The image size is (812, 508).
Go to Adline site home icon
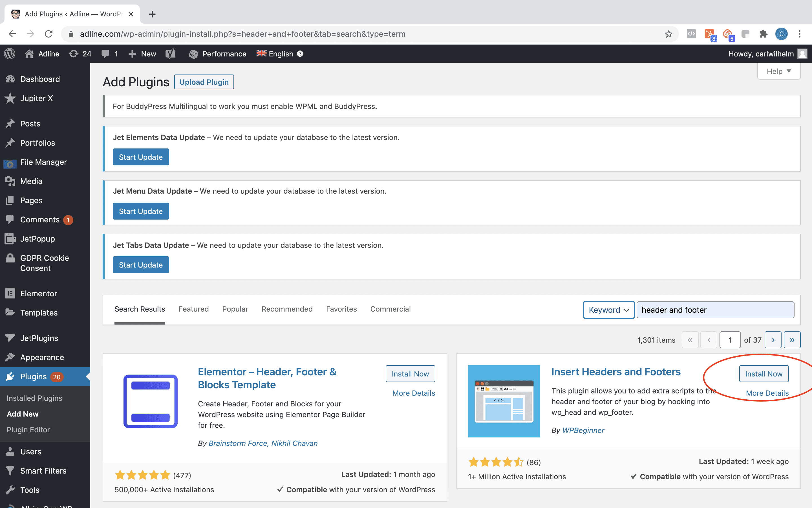pyautogui.click(x=29, y=54)
